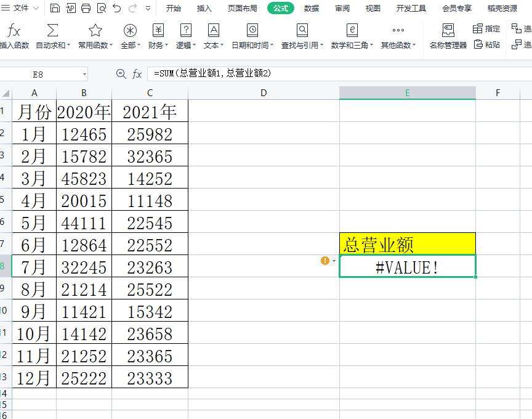Click the save icon in quick toolbar
Image resolution: width=532 pixels, height=419 pixels.
click(55, 8)
